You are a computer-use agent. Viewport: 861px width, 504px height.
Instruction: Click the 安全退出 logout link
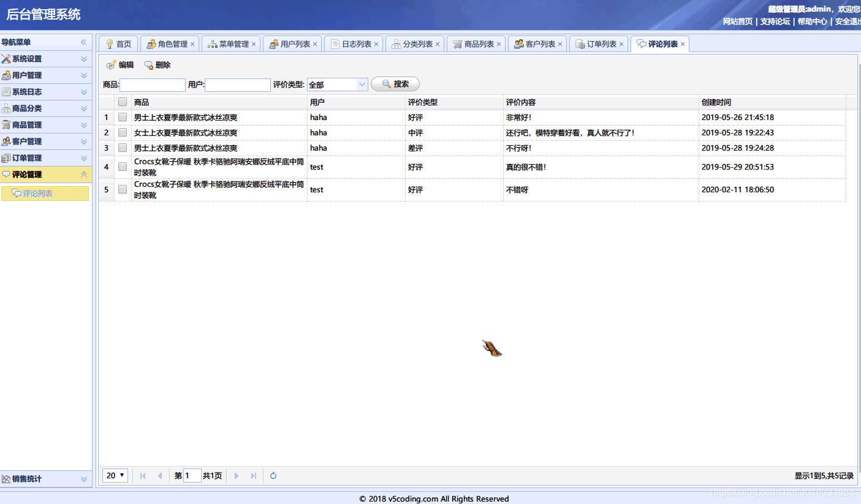(848, 21)
